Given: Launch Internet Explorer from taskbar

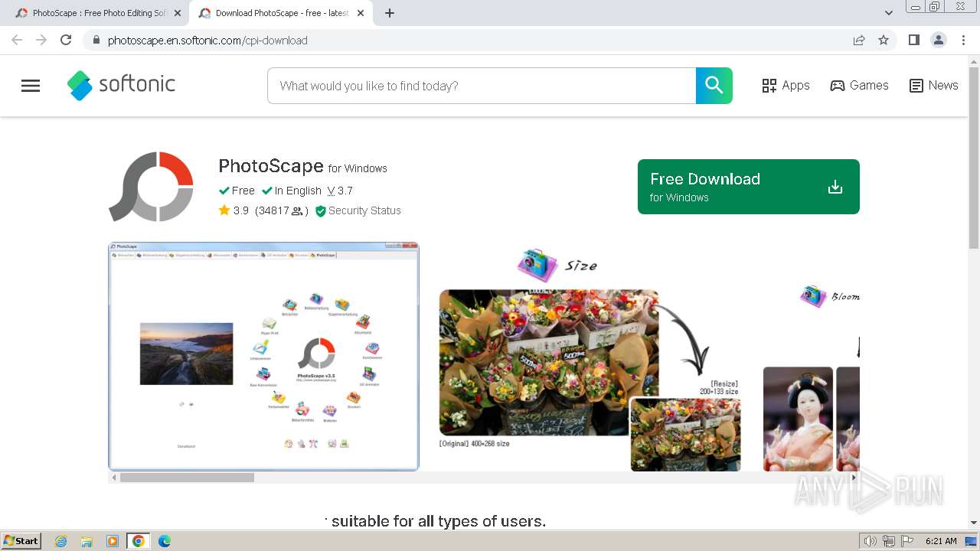Looking at the screenshot, I should tap(61, 541).
